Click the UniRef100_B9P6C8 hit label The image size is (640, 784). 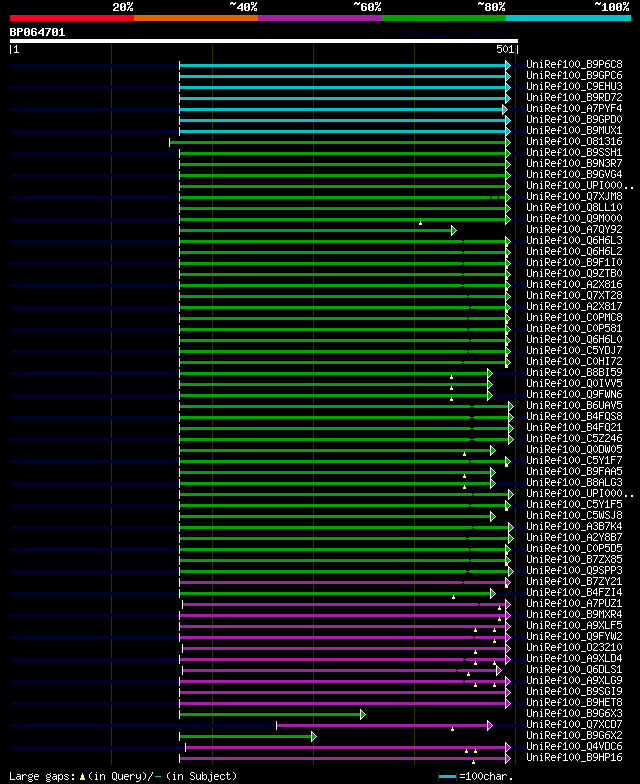(574, 64)
